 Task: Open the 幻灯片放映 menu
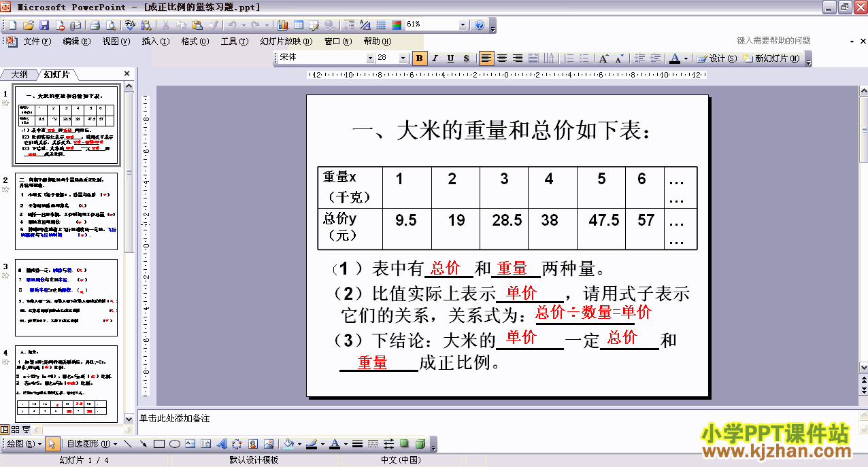[286, 41]
